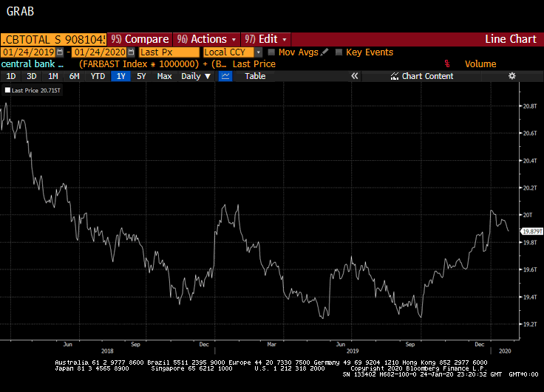Expand the Local CCY currency dropdown
Image resolution: width=544 pixels, height=392 pixels.
(x=258, y=52)
